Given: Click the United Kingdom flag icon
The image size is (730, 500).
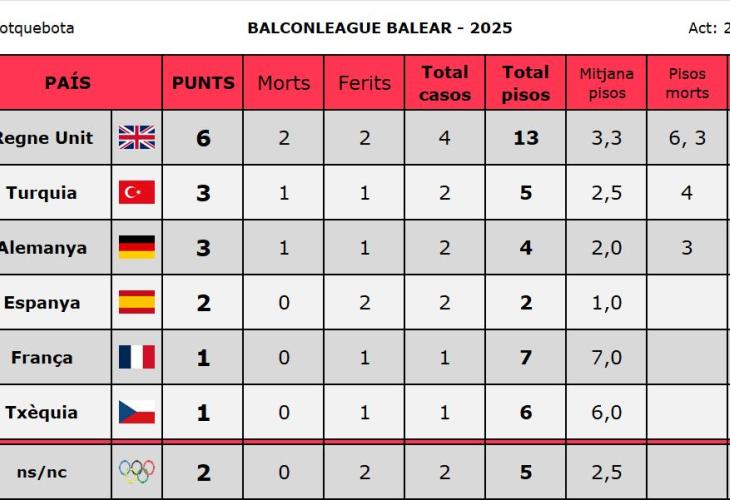Looking at the screenshot, I should tap(136, 138).
